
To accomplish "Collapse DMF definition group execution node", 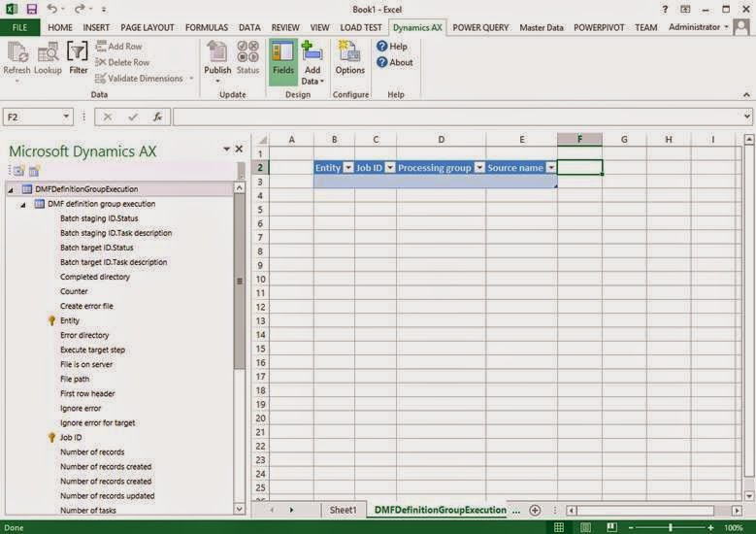I will (x=22, y=205).
